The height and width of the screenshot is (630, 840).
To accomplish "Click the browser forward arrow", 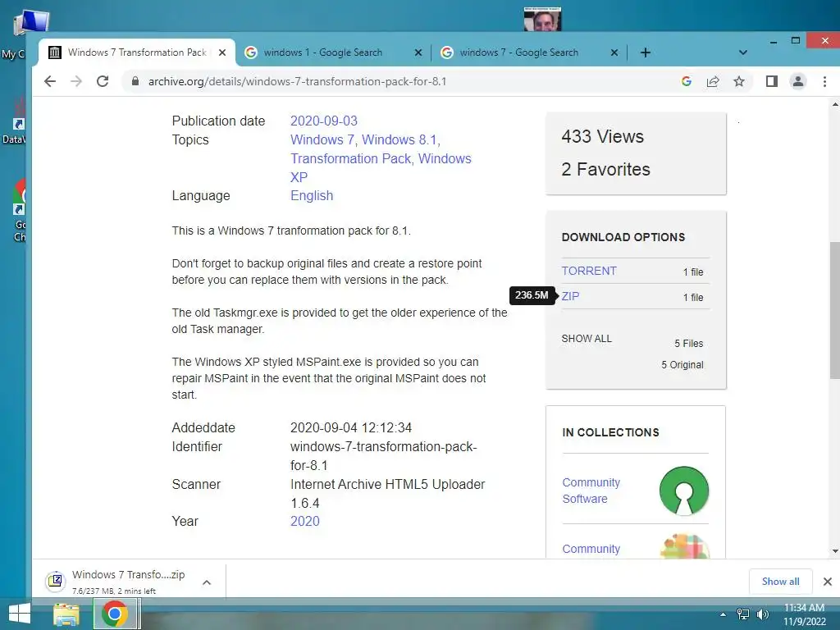I will tap(76, 81).
